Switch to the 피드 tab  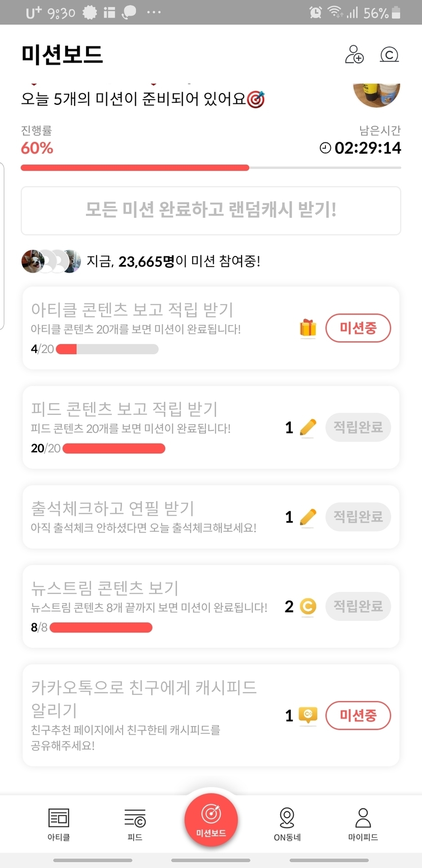(x=135, y=824)
